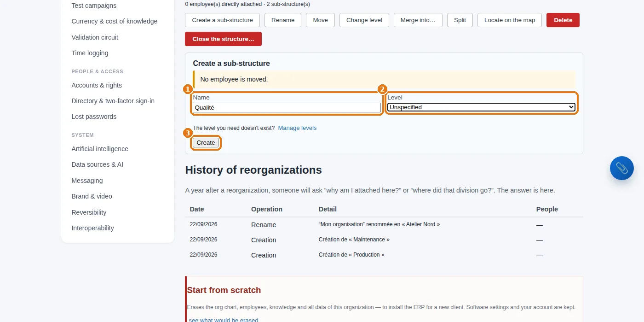Open Messaging settings
644x322 pixels.
pyautogui.click(x=87, y=181)
